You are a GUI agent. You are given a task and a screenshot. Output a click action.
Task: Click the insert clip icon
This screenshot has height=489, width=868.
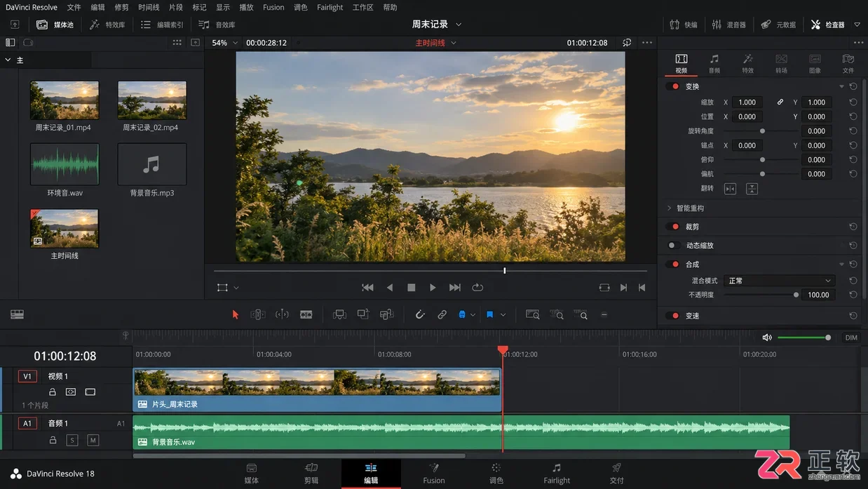point(339,315)
